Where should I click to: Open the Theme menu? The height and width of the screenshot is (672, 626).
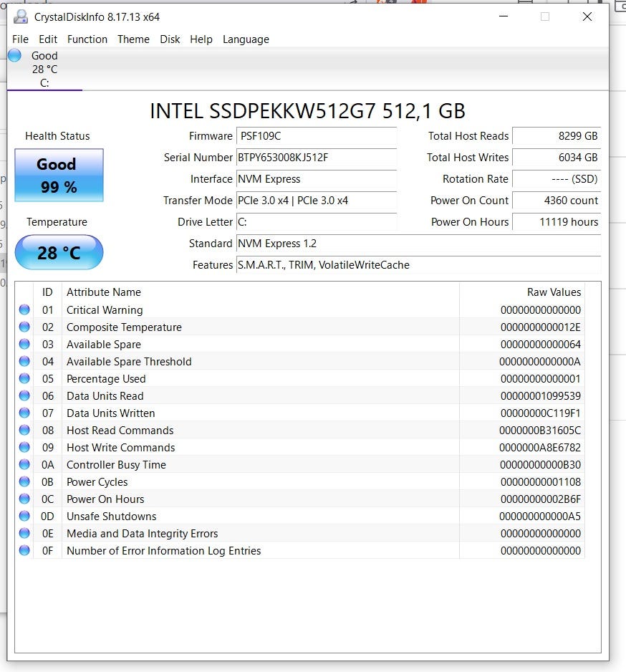(x=134, y=39)
